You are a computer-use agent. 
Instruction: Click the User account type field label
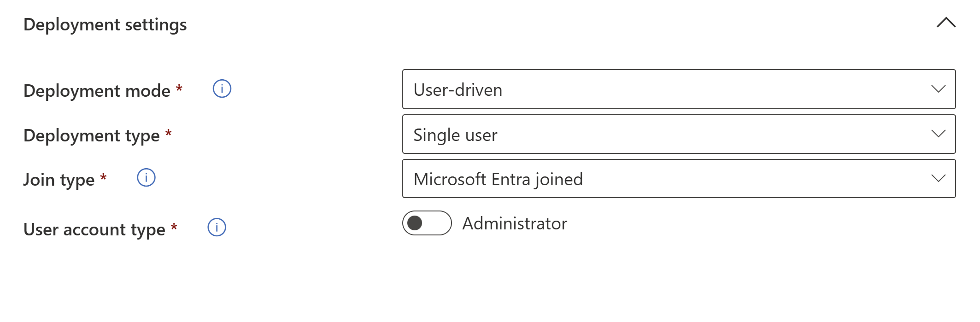pos(94,229)
